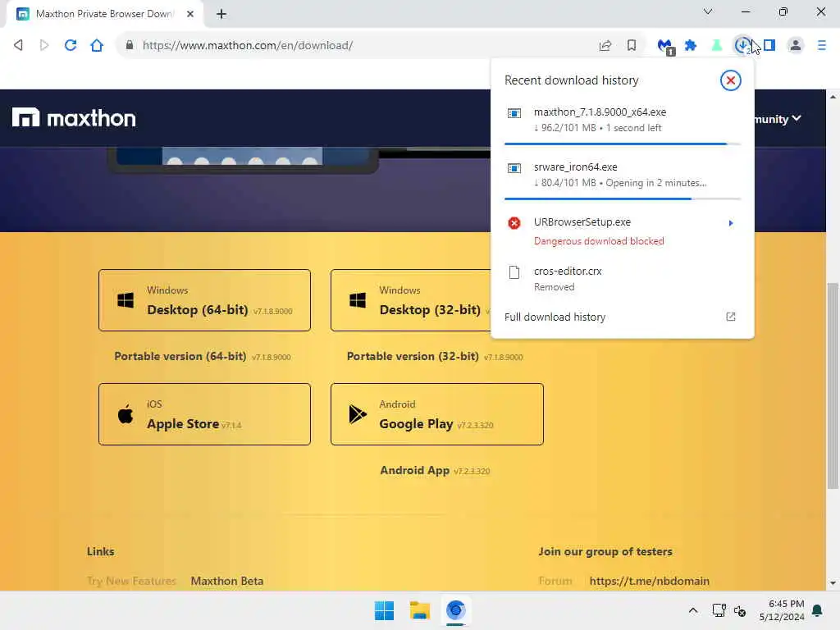
Task: Click the network status tray icon
Action: point(719,610)
